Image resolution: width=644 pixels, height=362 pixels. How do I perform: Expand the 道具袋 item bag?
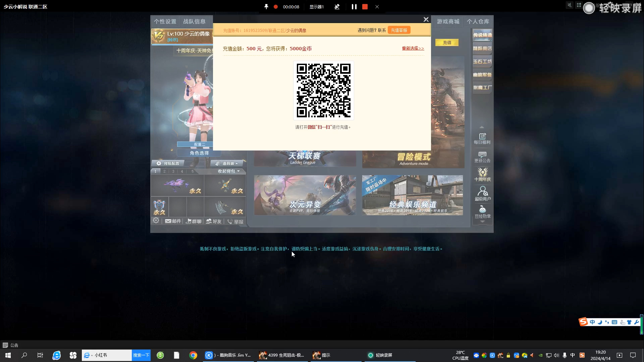[x=227, y=163]
